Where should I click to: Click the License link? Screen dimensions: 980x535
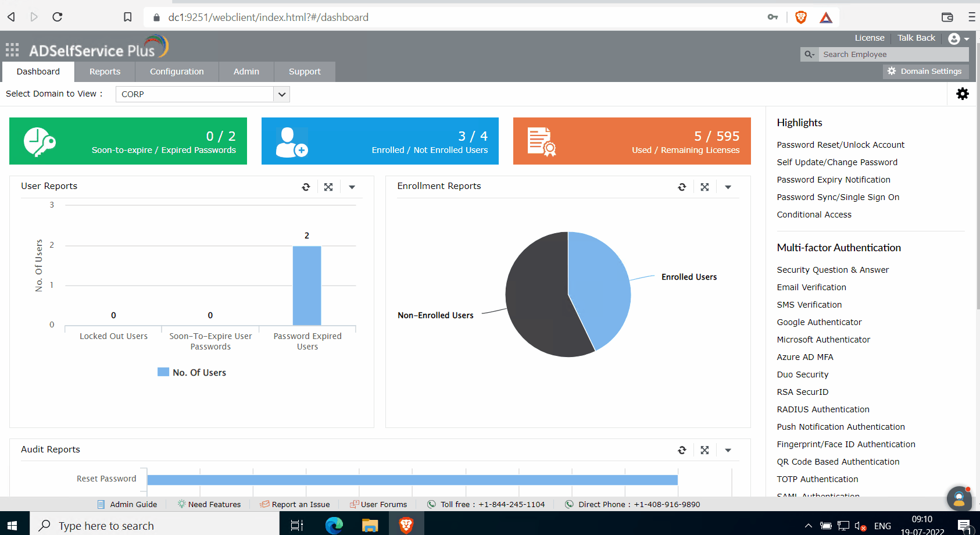[x=870, y=38]
